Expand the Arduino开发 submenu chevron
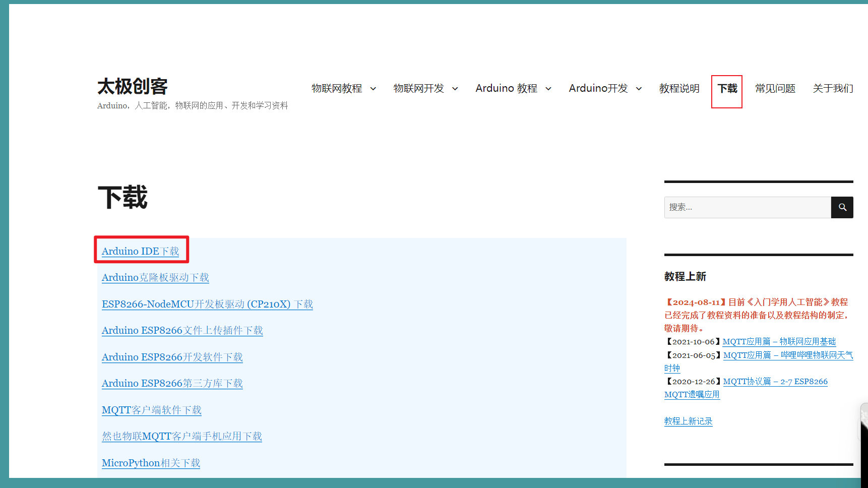Image resolution: width=868 pixels, height=488 pixels. 639,89
